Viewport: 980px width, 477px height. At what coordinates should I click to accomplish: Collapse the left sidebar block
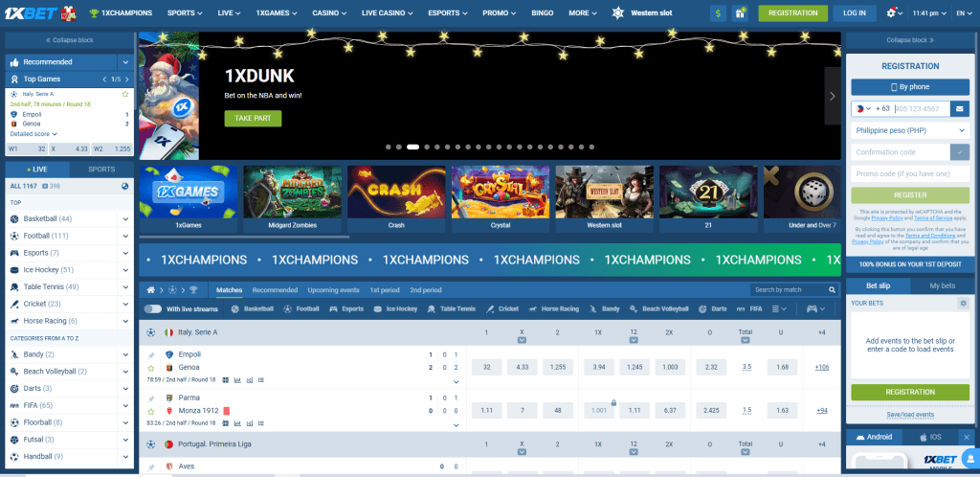pyautogui.click(x=69, y=40)
